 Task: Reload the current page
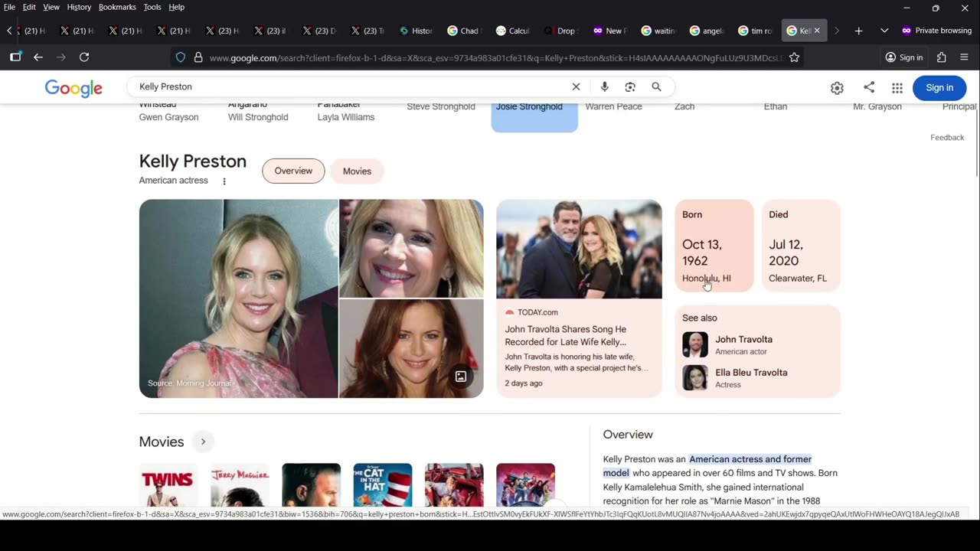coord(84,57)
